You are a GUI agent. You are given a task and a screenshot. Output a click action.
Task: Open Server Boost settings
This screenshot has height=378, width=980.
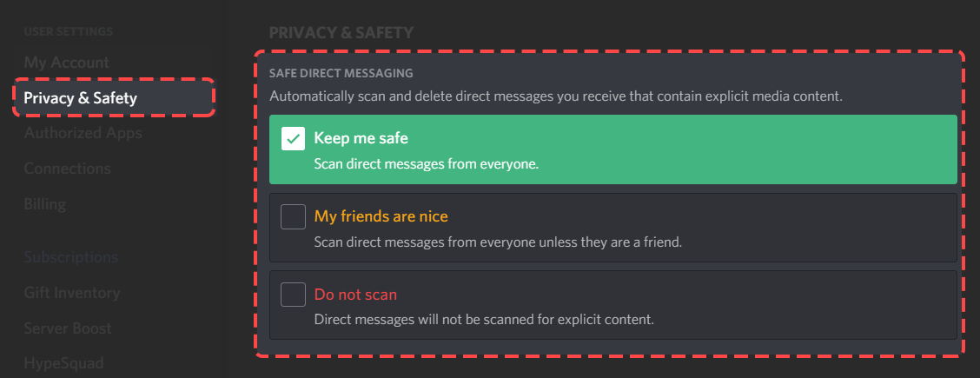click(x=68, y=328)
